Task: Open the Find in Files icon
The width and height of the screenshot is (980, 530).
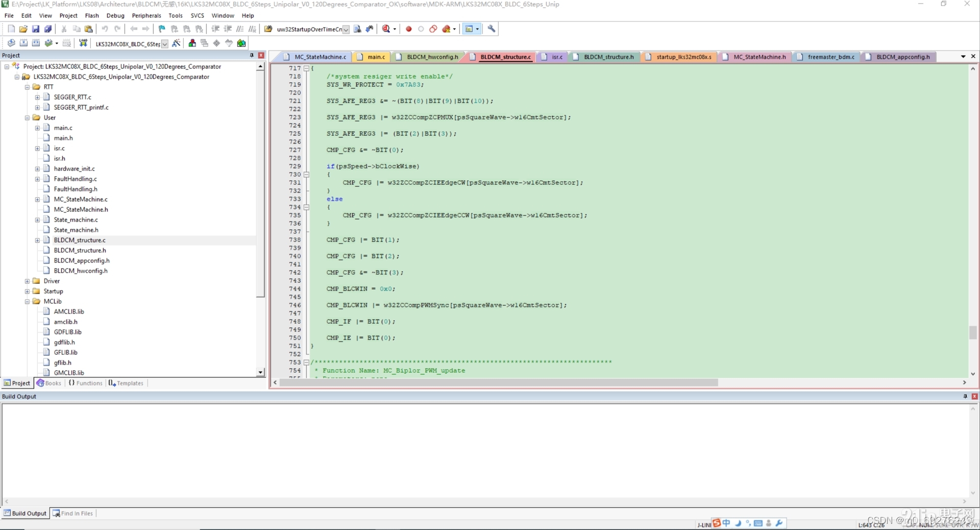Action: click(x=268, y=29)
